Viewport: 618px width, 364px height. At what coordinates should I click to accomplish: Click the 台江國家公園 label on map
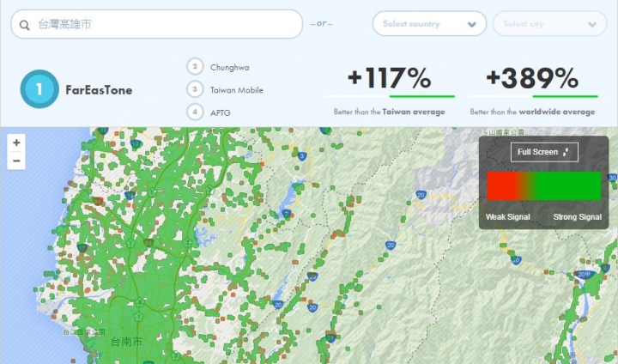pos(84,332)
